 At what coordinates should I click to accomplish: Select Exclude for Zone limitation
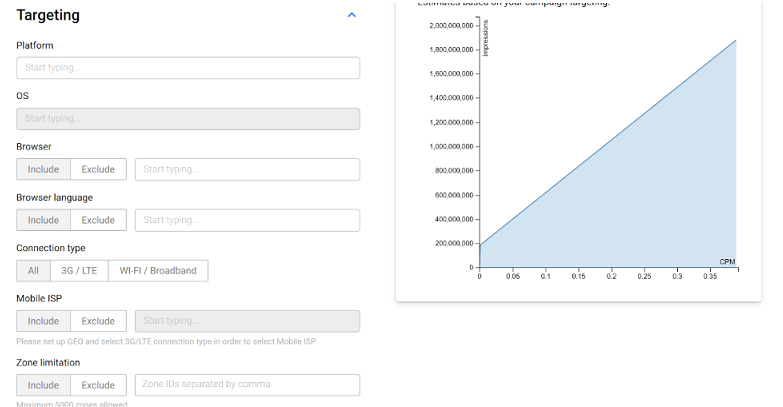coord(98,385)
